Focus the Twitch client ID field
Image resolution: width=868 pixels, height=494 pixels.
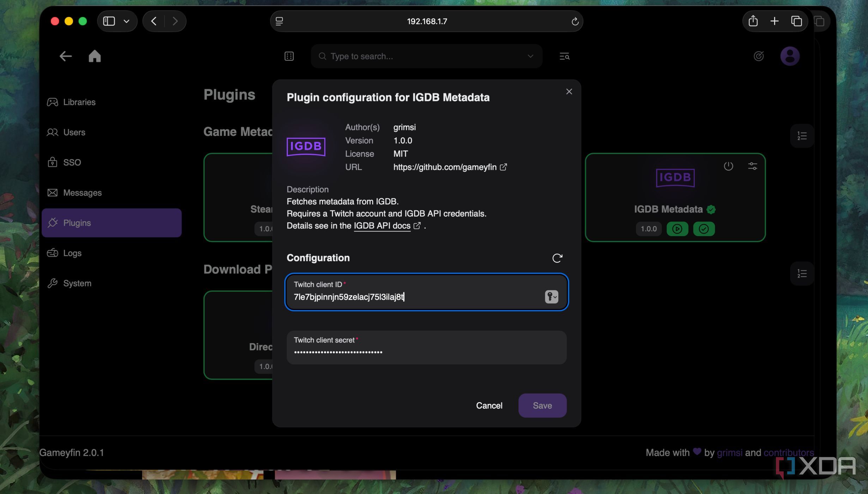tap(426, 292)
